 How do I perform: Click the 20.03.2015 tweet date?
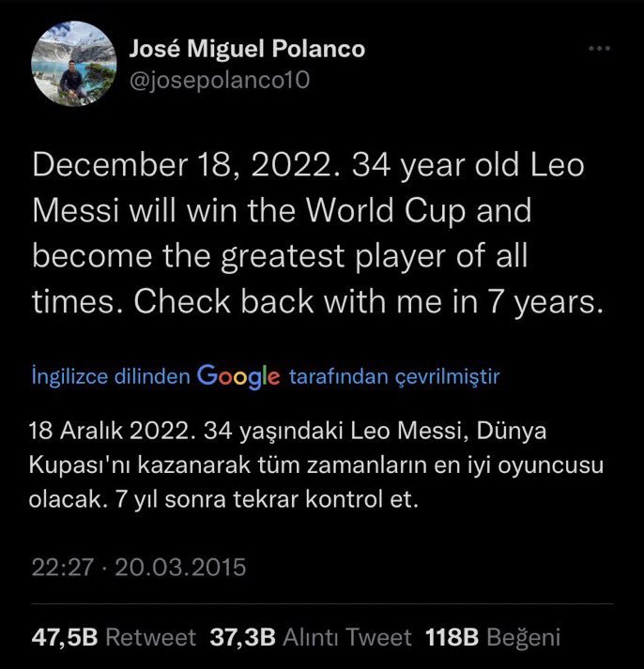(x=181, y=567)
